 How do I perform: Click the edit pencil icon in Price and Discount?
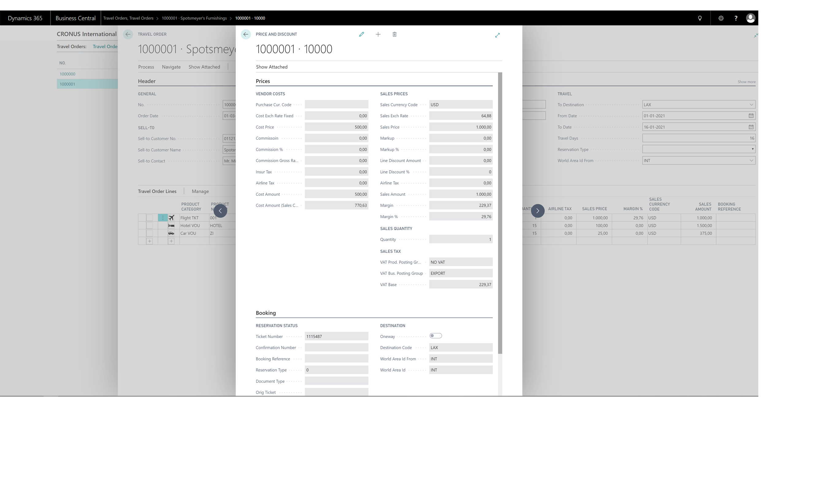pyautogui.click(x=361, y=34)
